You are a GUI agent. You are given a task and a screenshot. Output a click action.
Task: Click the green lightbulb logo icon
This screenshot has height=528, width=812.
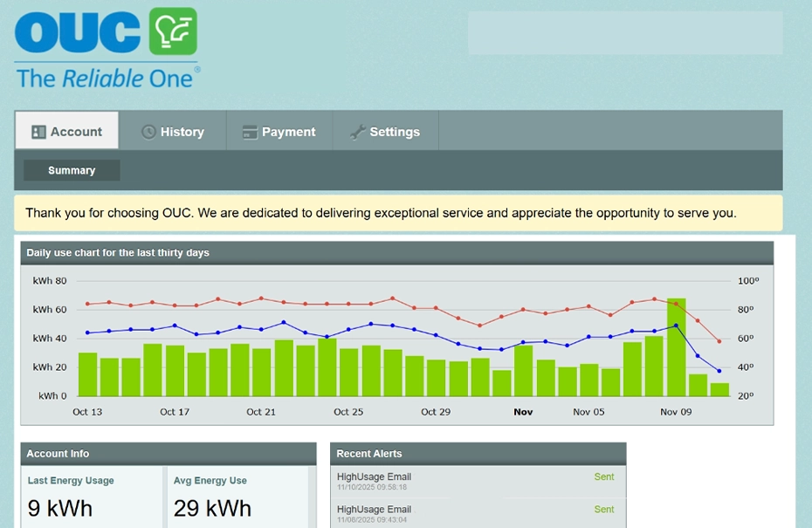(x=173, y=31)
